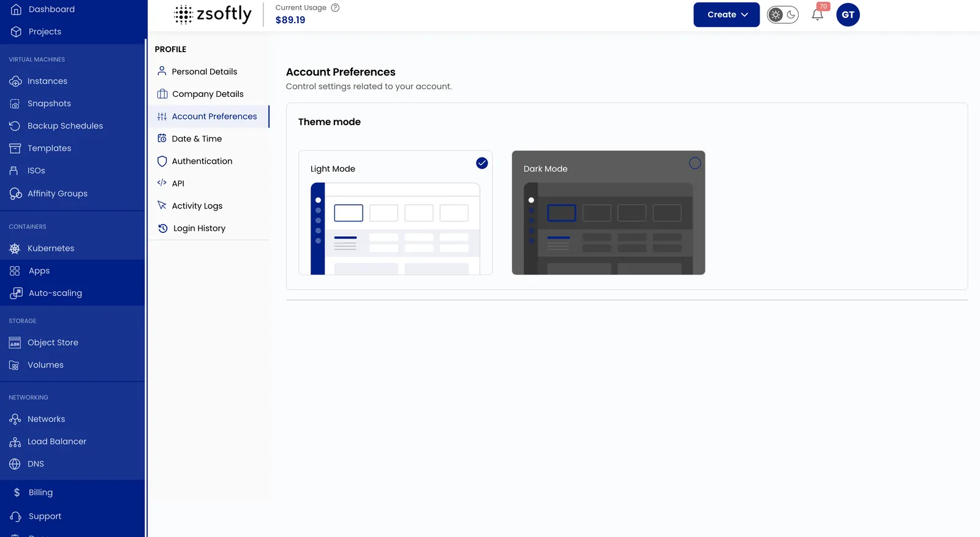Click the Company Details building icon
Screen dimensions: 980x537
click(x=162, y=94)
